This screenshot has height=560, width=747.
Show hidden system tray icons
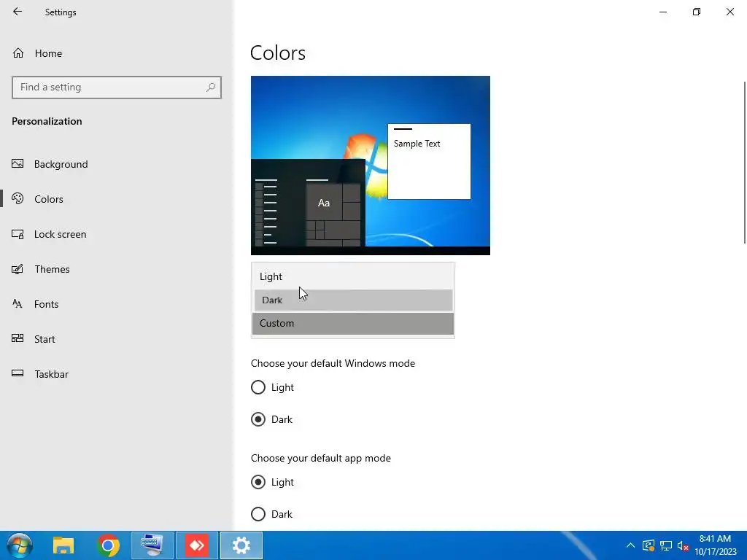coord(630,545)
